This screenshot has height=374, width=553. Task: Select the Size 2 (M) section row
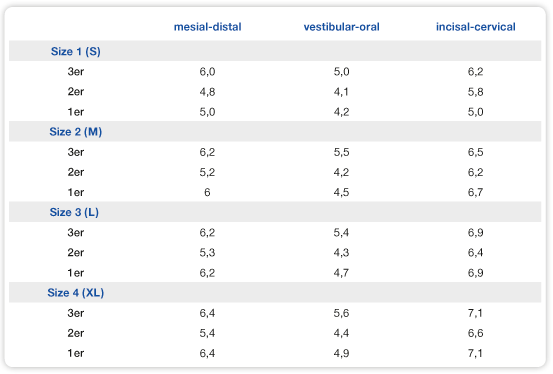[275, 132]
